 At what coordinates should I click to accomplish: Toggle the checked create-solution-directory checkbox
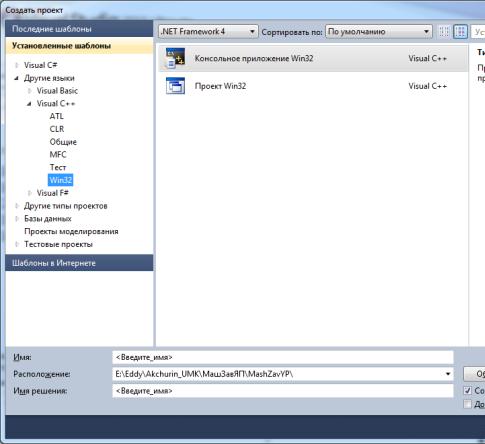tap(467, 391)
